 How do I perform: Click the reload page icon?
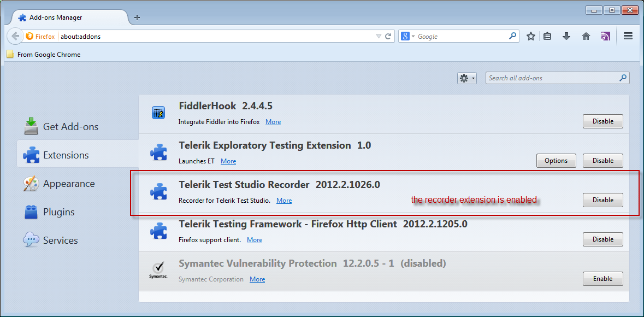388,37
